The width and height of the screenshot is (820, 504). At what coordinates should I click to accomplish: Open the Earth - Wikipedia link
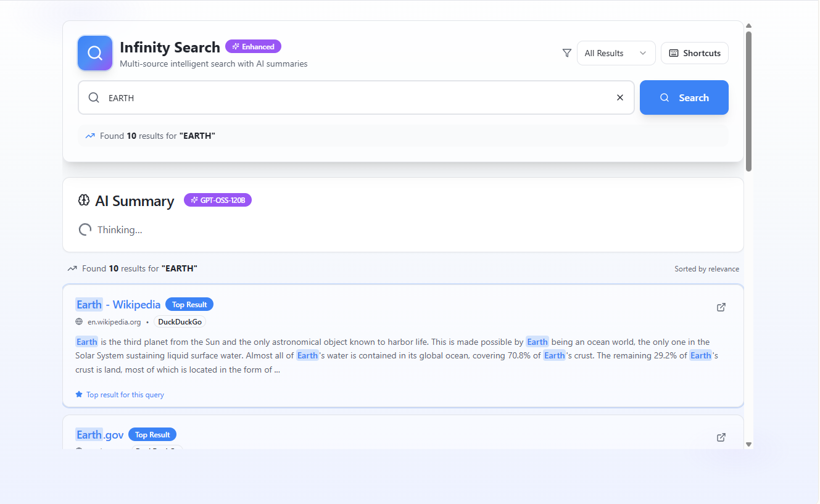pos(118,304)
